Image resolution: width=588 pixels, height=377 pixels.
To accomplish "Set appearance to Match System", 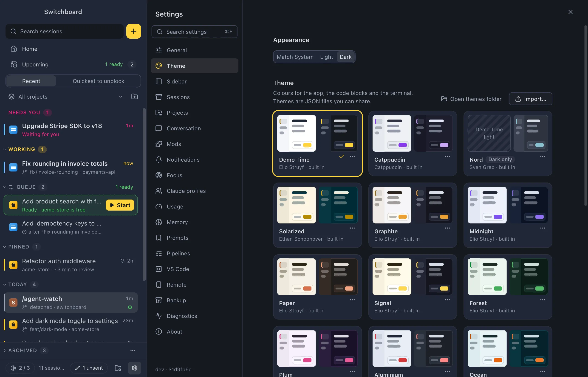I will tap(295, 57).
